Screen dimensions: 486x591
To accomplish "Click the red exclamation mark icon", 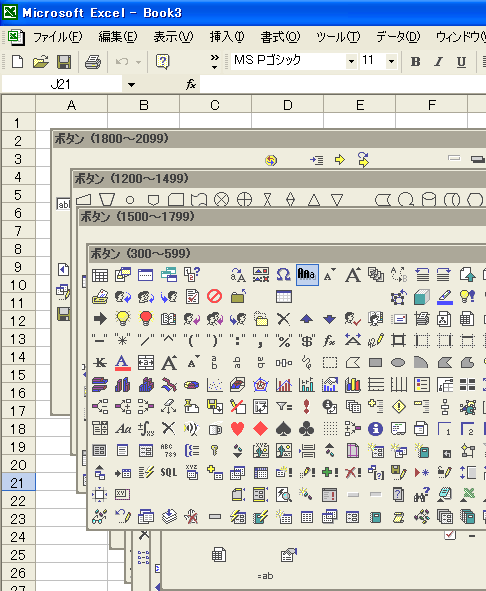I will [x=307, y=407].
